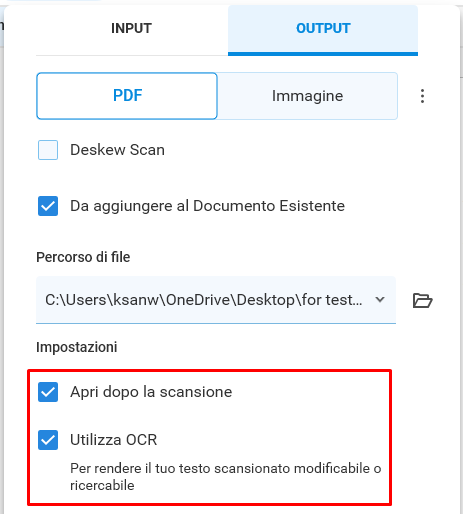The height and width of the screenshot is (514, 463).
Task: Open the three-dot more options menu
Action: (422, 96)
